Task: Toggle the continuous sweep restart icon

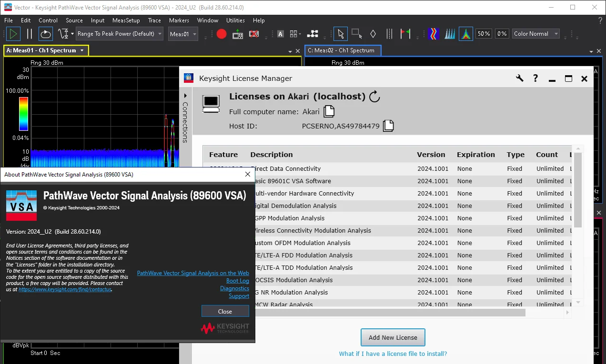Action: click(45, 34)
